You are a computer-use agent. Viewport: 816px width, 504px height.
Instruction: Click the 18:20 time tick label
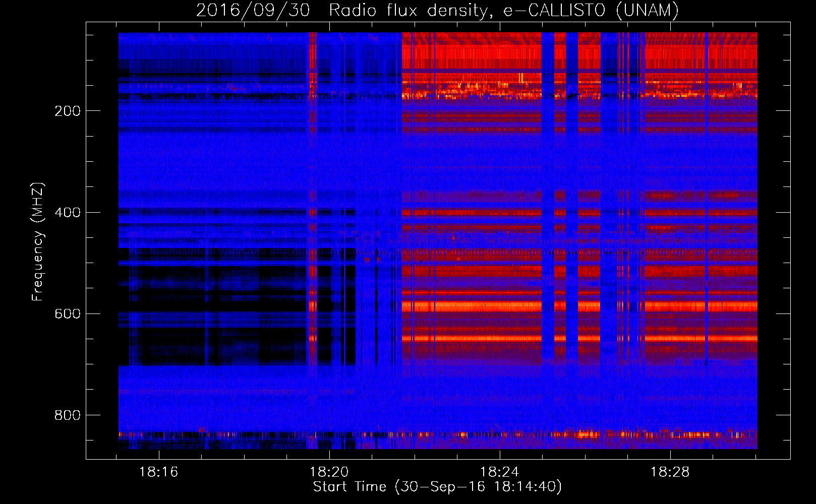329,472
